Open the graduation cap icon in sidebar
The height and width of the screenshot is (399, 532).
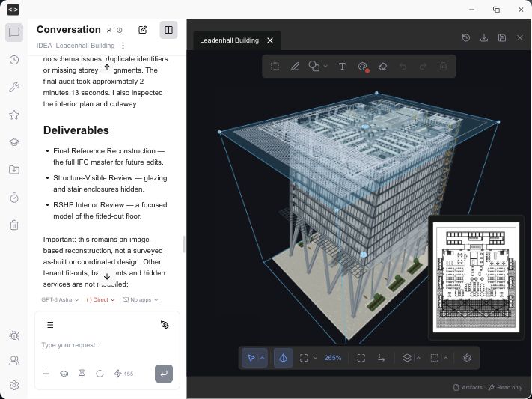14,142
